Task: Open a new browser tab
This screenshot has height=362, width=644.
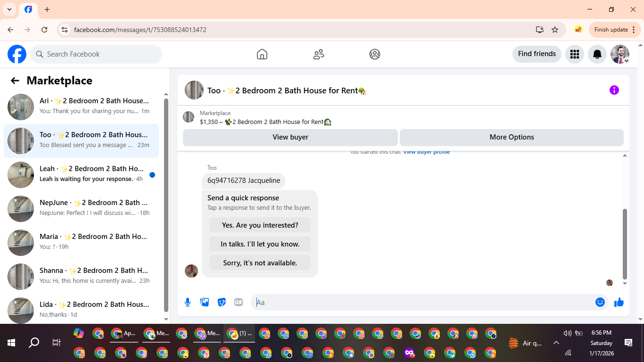Action: [47, 9]
